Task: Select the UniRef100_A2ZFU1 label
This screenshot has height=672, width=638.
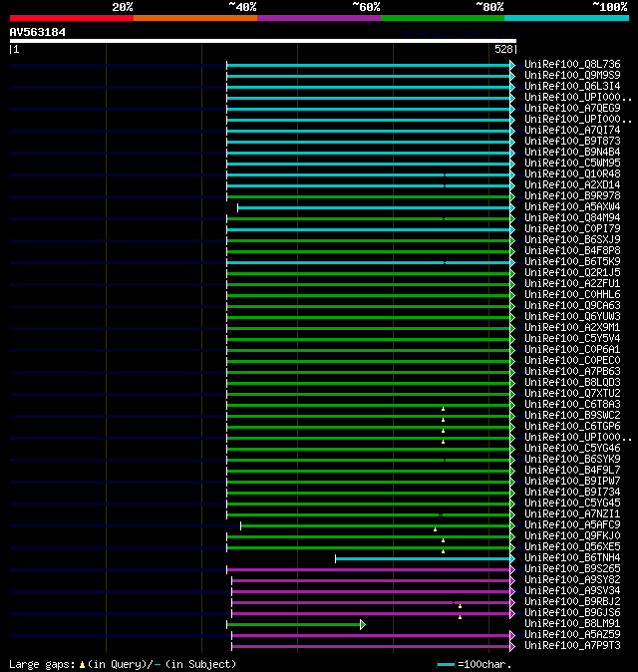Action: pos(572,284)
